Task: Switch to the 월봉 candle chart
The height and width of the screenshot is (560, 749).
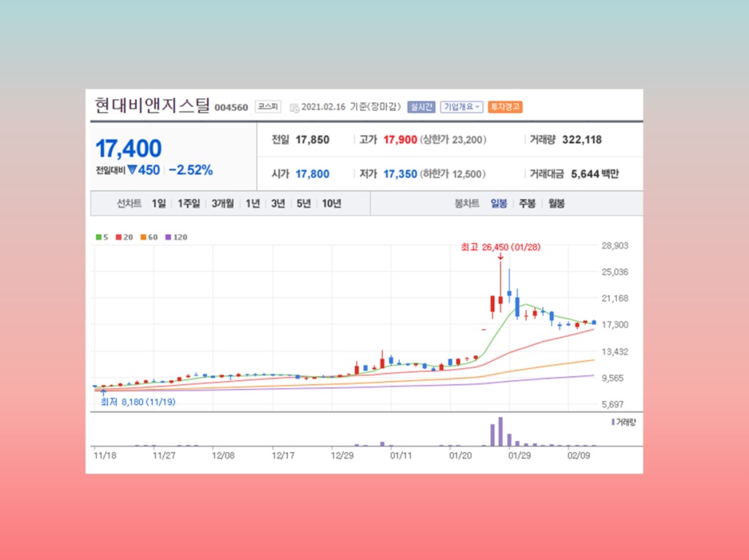Action: click(556, 204)
